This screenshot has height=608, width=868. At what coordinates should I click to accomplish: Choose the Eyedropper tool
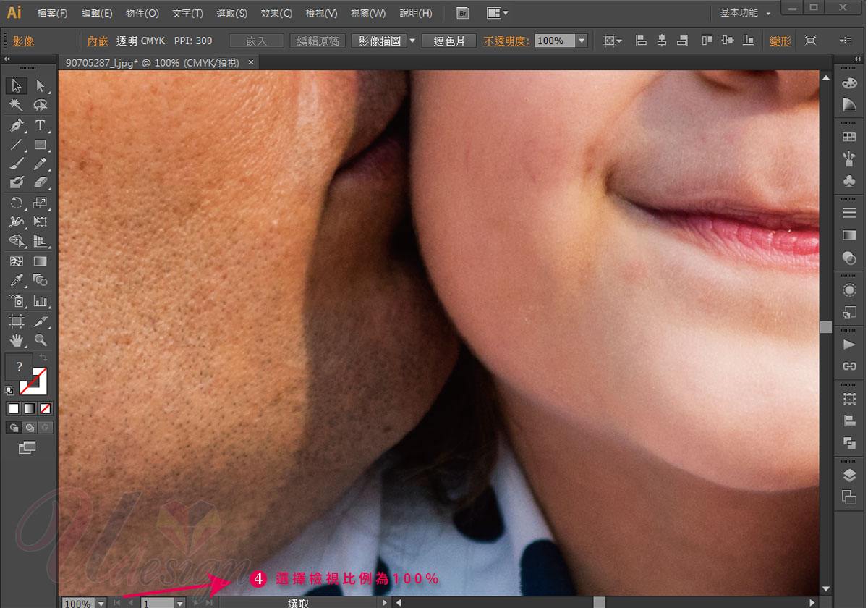click(x=17, y=281)
